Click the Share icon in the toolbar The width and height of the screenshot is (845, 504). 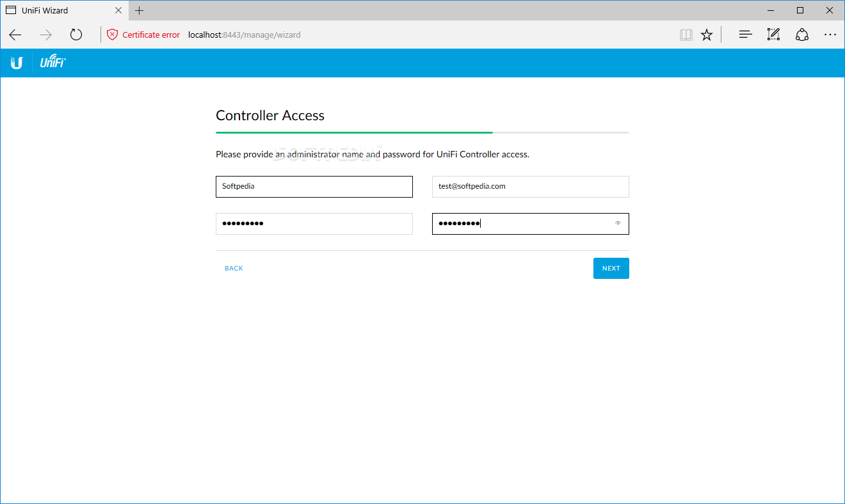point(802,35)
